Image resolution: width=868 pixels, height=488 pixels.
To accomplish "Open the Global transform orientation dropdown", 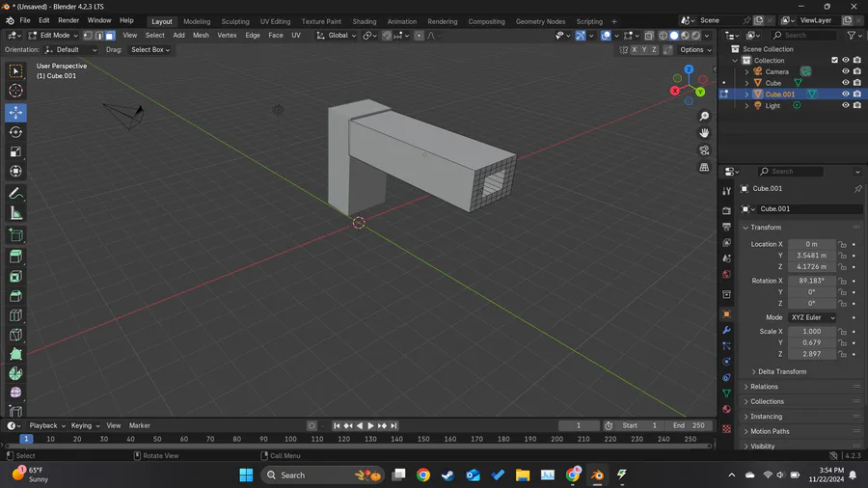I will tap(337, 36).
